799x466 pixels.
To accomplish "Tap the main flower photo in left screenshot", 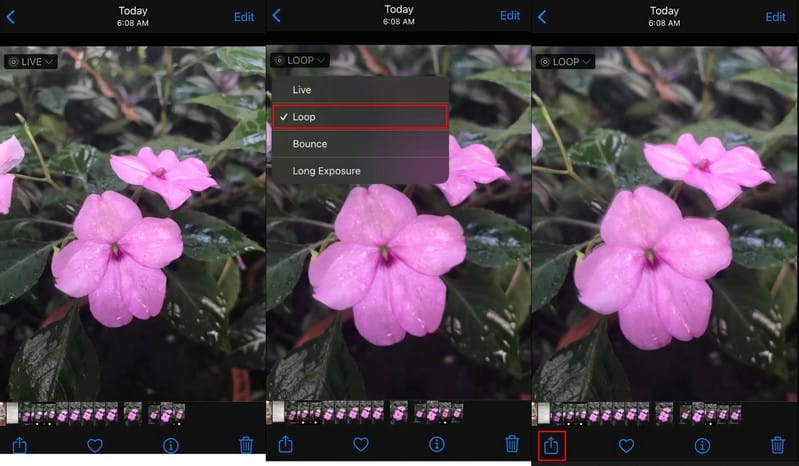I will 132,224.
